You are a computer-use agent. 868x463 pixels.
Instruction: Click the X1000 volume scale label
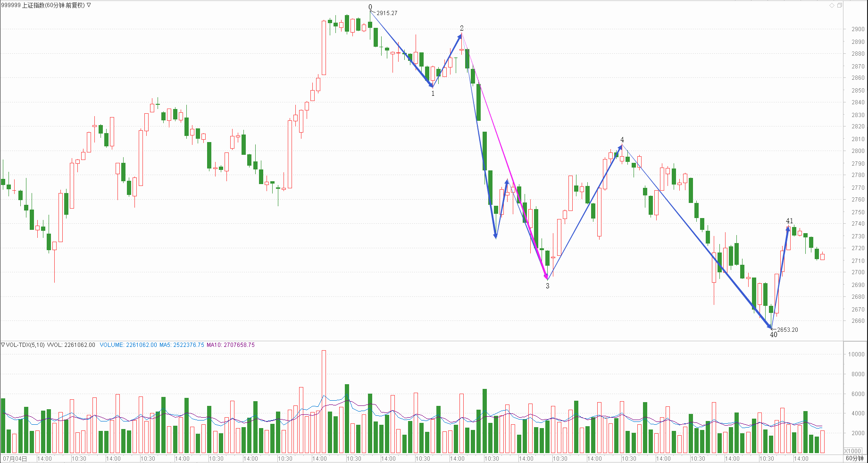pyautogui.click(x=852, y=451)
